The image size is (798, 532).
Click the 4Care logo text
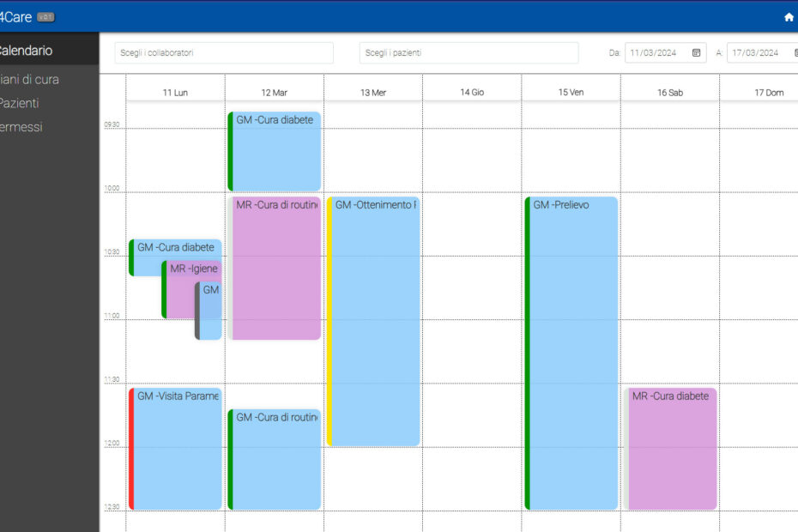click(15, 17)
